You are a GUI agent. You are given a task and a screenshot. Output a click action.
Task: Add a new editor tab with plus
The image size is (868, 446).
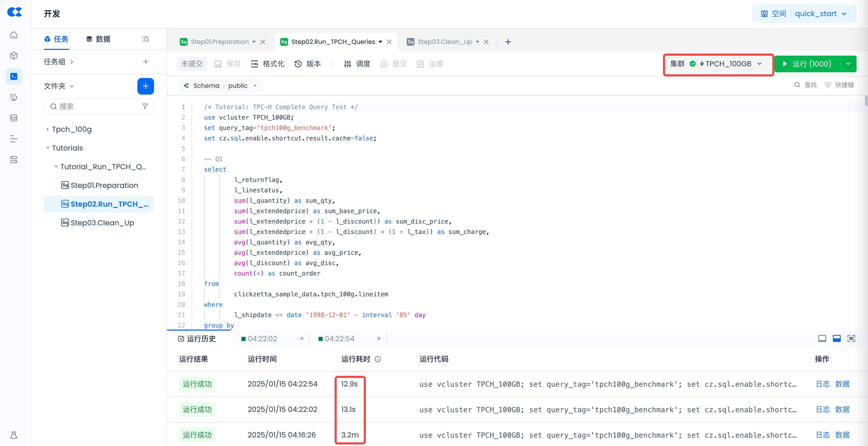508,42
